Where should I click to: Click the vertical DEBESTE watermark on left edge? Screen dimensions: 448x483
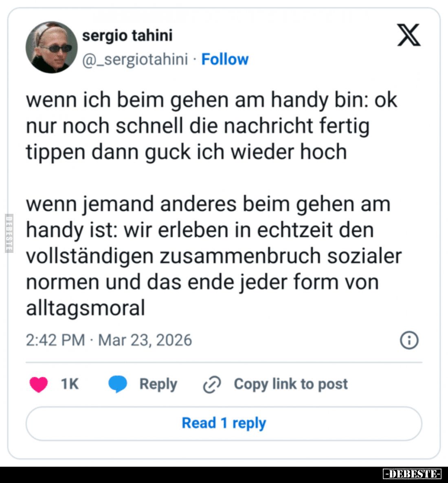coord(9,233)
